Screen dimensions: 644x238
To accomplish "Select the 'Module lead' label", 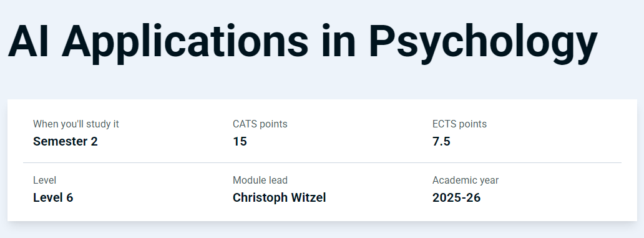I will pos(260,180).
